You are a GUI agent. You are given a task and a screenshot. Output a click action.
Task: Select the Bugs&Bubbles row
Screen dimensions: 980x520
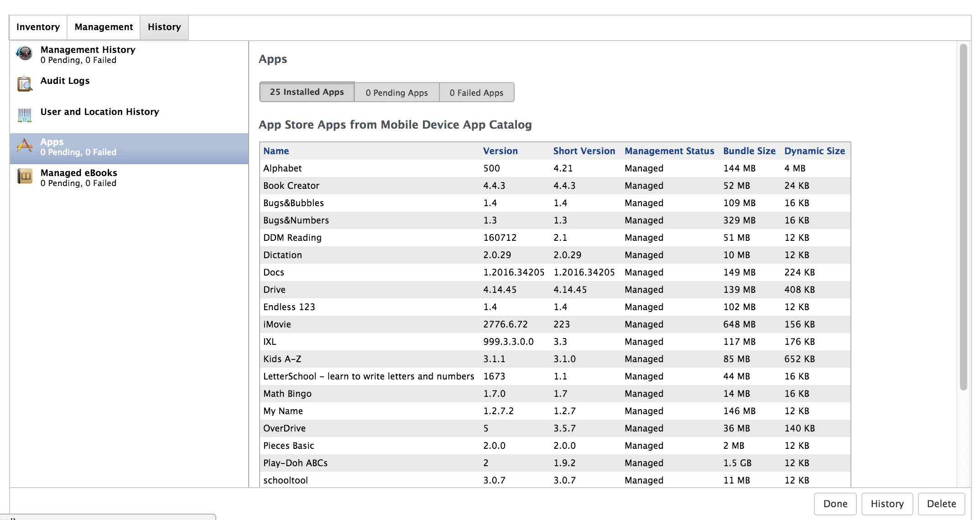click(555, 203)
